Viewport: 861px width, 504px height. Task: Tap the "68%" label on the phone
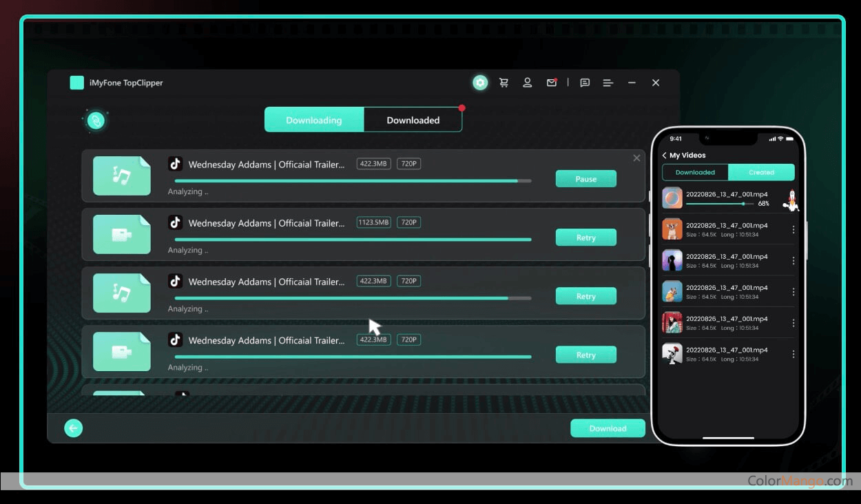click(763, 204)
